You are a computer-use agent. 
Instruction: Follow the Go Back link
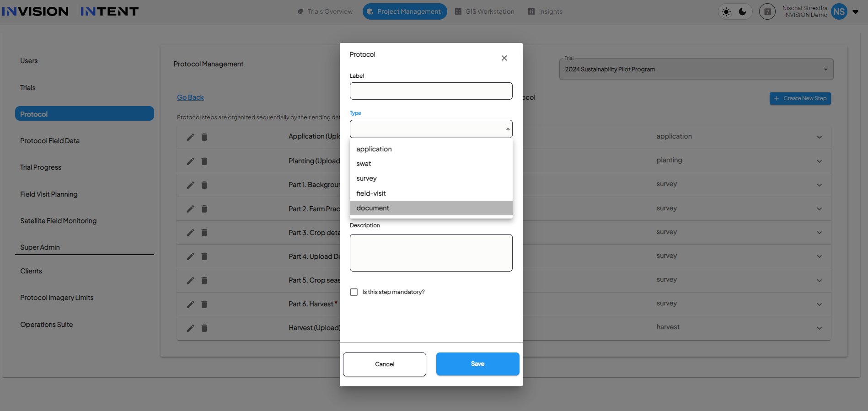coord(190,97)
